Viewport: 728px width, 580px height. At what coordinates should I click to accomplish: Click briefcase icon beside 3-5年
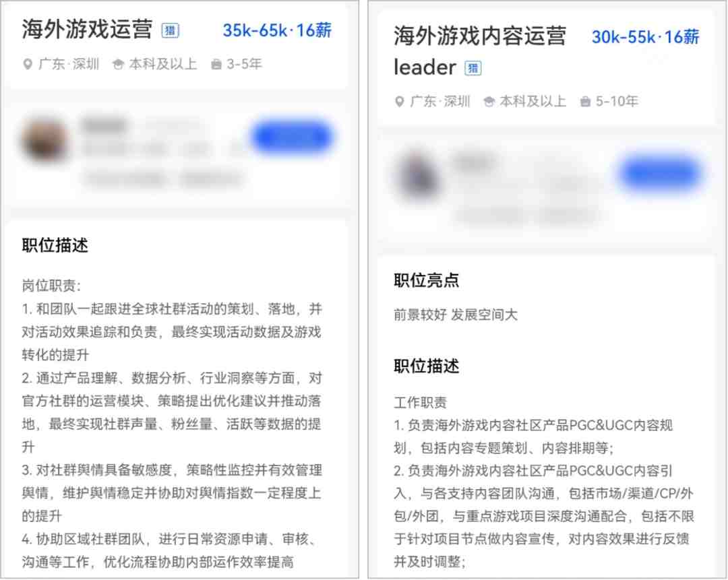pyautogui.click(x=216, y=65)
